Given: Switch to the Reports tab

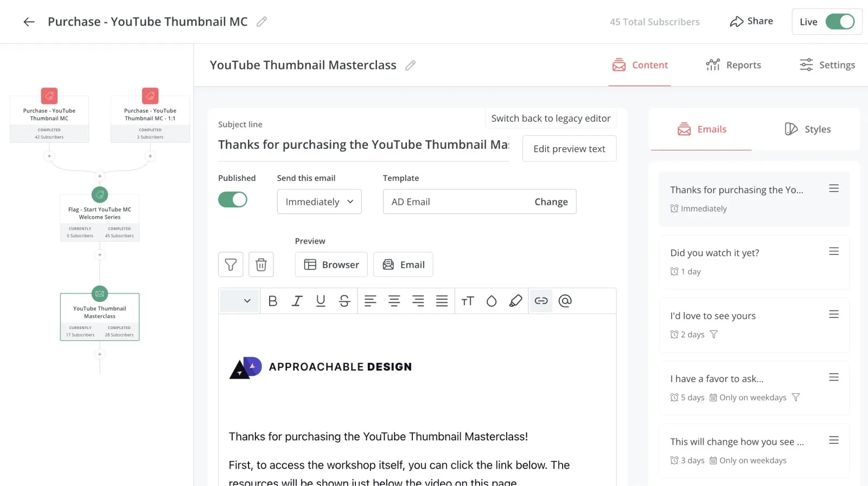Looking at the screenshot, I should point(733,65).
